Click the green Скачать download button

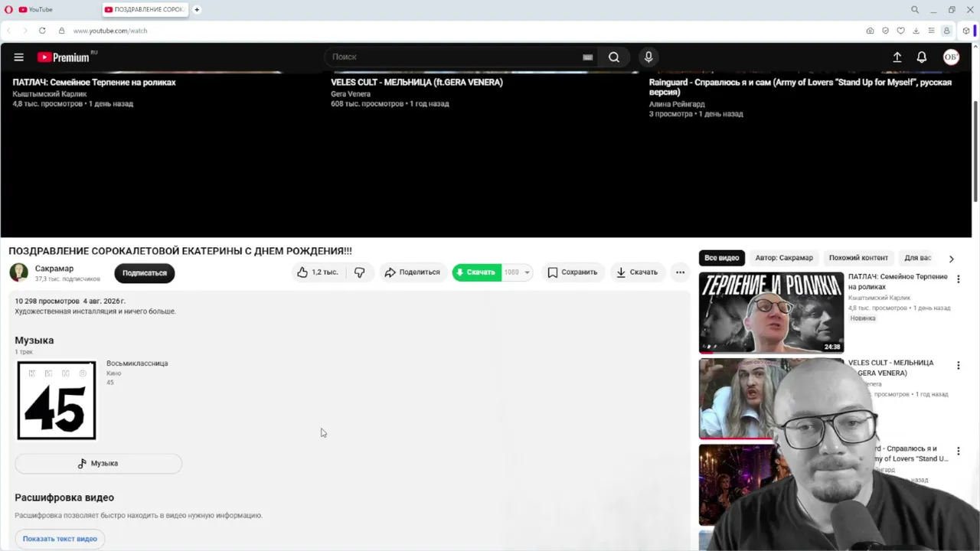[476, 272]
